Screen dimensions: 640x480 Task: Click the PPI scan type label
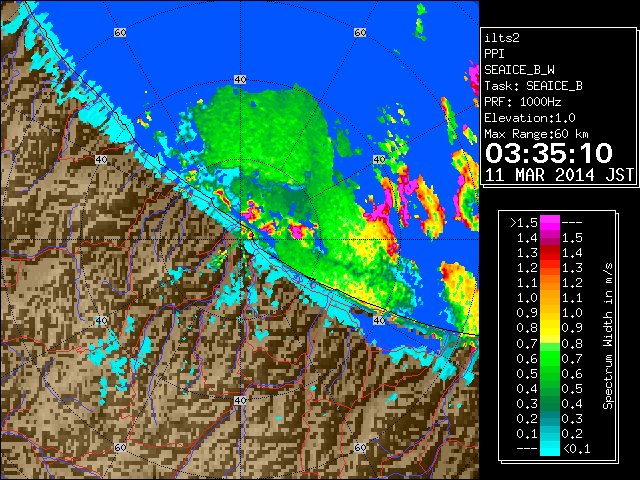[x=494, y=54]
